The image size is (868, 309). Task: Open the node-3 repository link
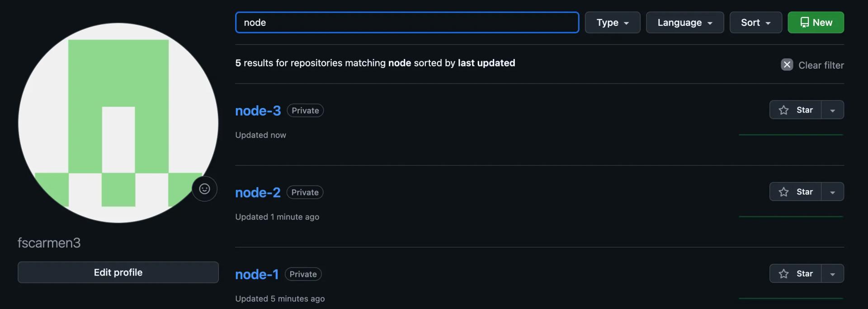pyautogui.click(x=258, y=111)
